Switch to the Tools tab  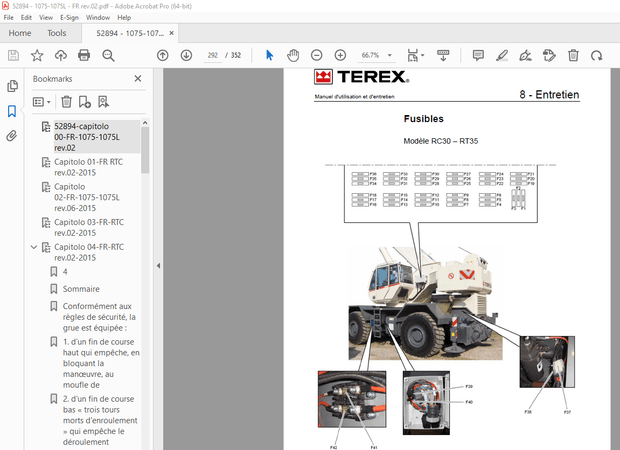[x=57, y=33]
